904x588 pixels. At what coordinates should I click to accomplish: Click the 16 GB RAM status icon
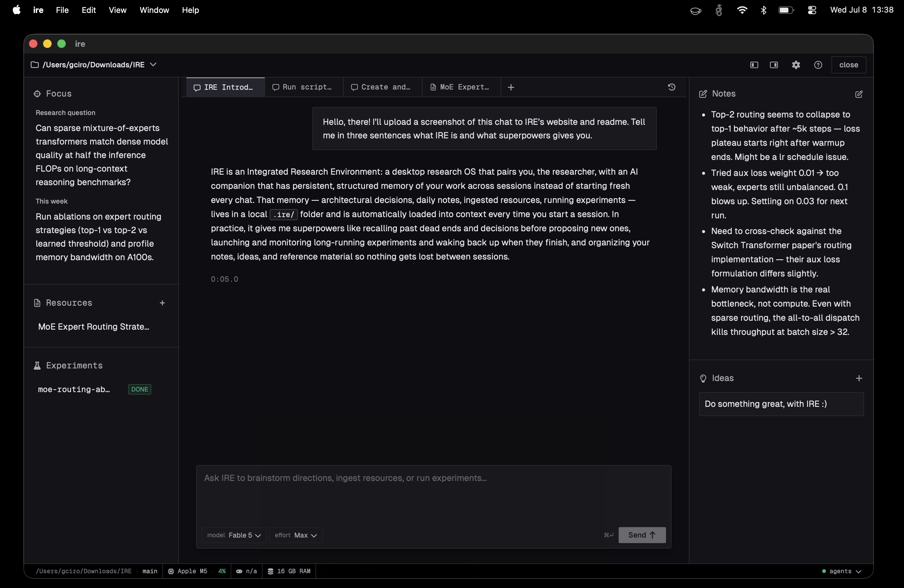[x=270, y=571]
